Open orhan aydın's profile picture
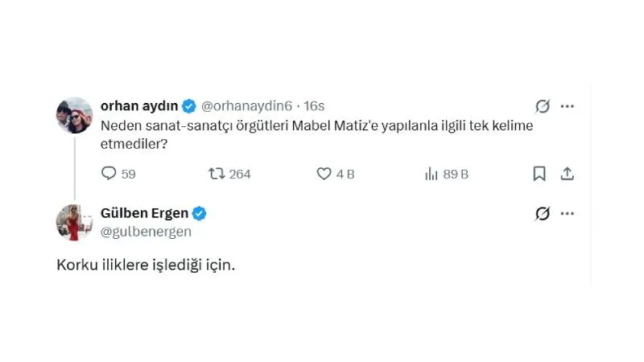 click(74, 115)
